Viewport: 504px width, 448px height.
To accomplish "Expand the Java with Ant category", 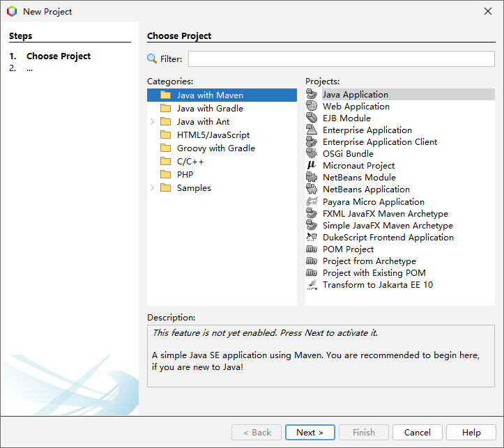I will pyautogui.click(x=153, y=122).
